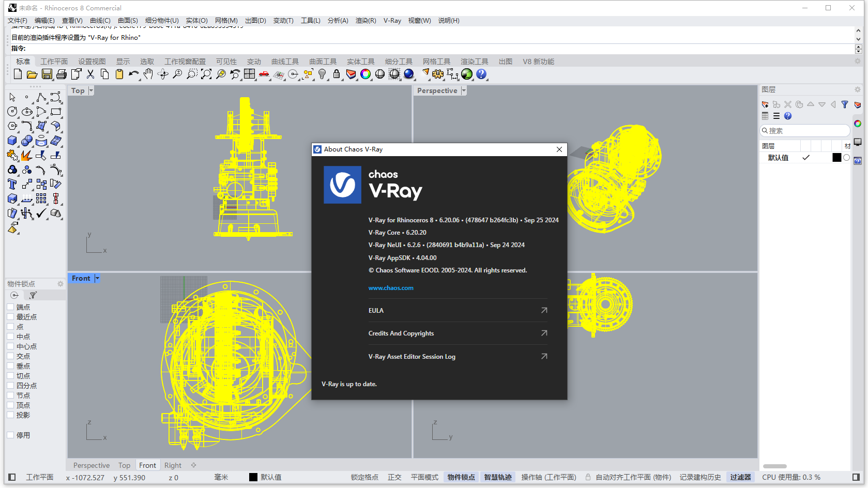Expand the EULA arrow in About dialog
Screen dimensions: 868x488
point(544,310)
